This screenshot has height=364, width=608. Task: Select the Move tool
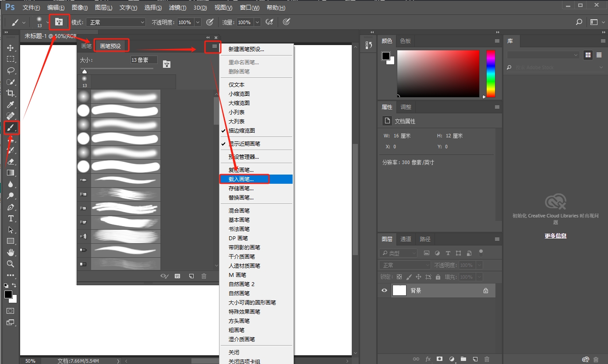click(11, 48)
